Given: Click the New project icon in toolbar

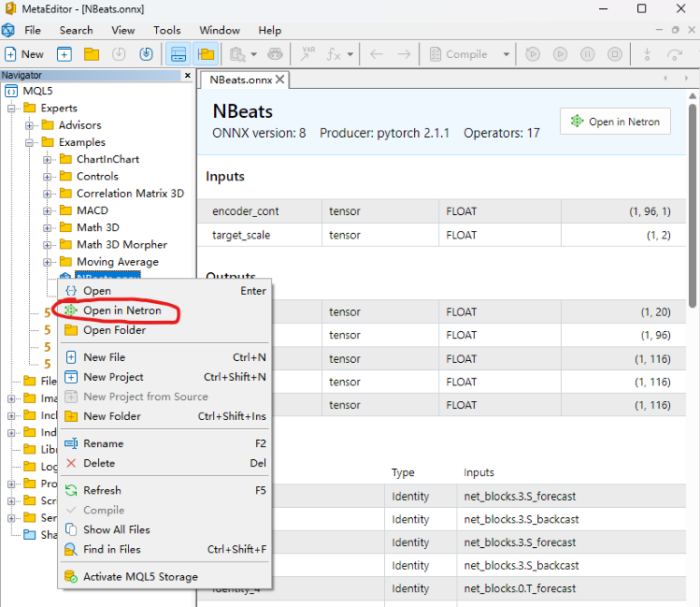Looking at the screenshot, I should [x=64, y=54].
